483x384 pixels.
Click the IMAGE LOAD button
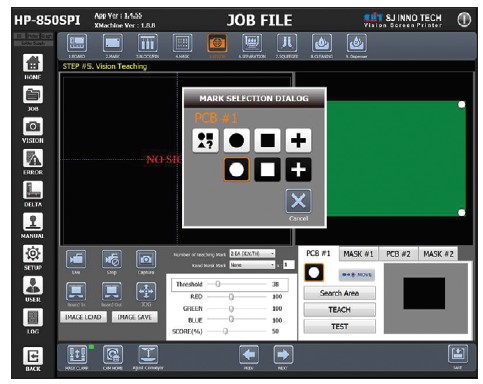point(83,317)
